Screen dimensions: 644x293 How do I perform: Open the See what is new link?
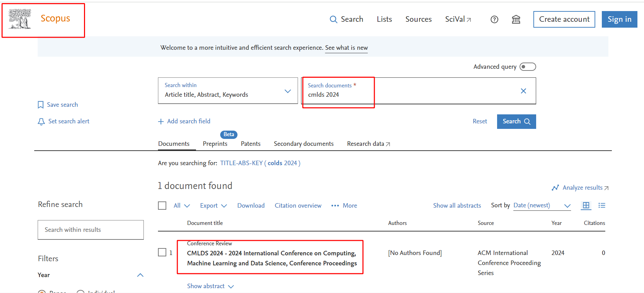346,48
